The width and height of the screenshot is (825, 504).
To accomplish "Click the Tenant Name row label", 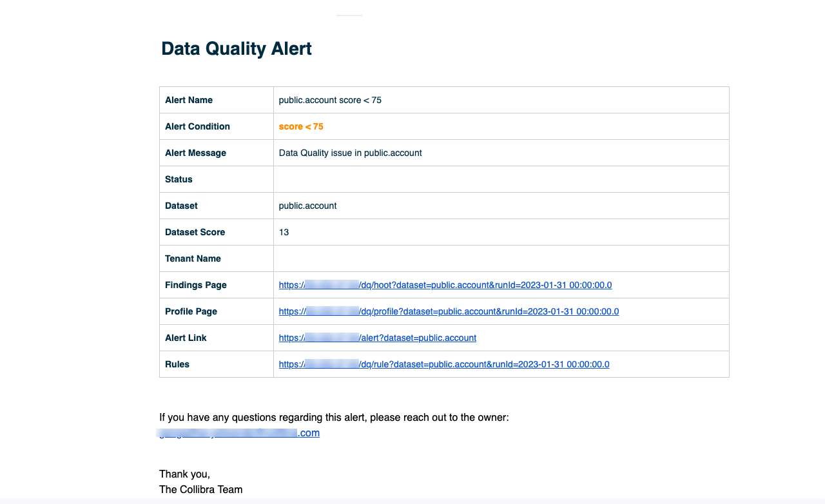I will [193, 258].
